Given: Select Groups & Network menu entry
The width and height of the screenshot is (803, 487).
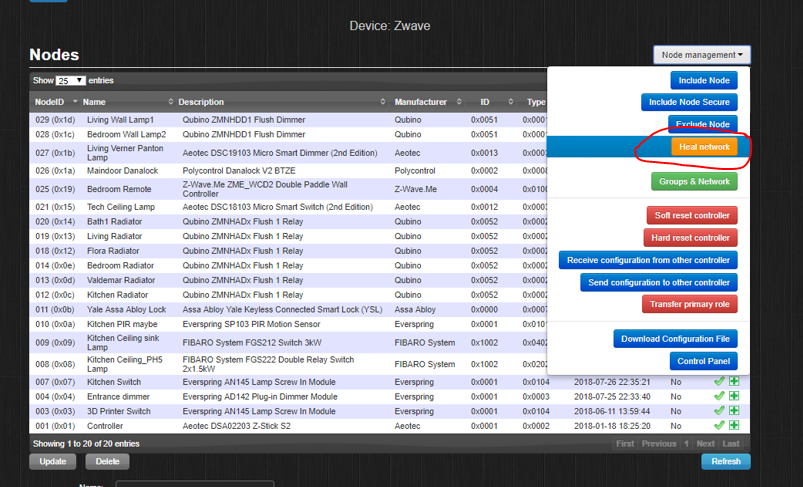Looking at the screenshot, I should click(694, 182).
